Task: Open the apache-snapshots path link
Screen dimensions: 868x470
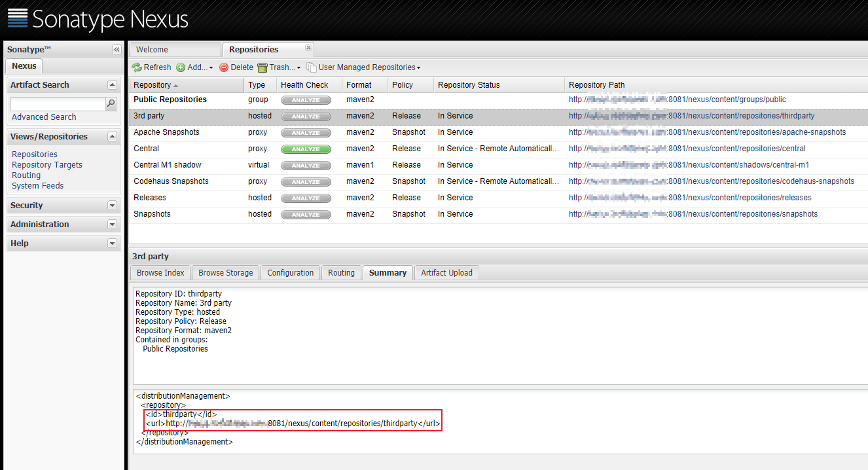Action: [707, 132]
